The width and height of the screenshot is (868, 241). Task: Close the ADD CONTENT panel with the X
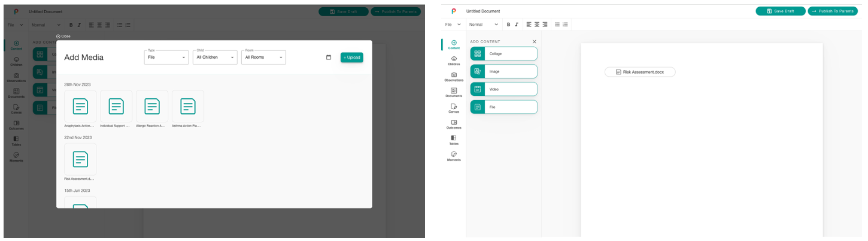click(535, 41)
